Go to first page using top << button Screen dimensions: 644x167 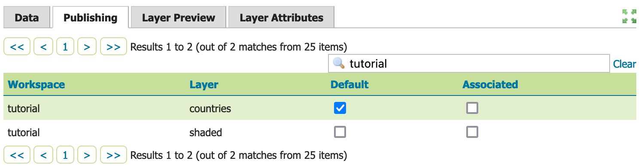[x=17, y=47]
